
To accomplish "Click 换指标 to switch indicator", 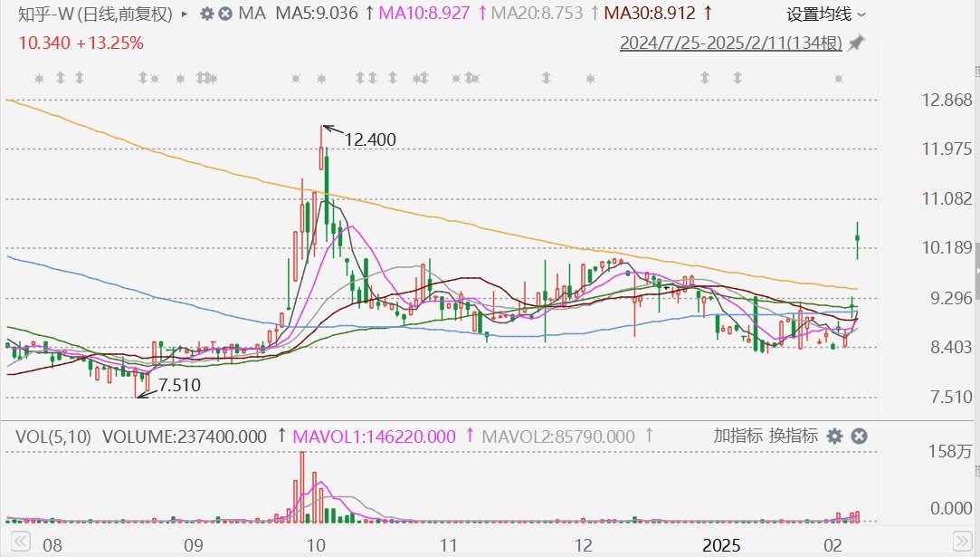I will click(x=794, y=437).
